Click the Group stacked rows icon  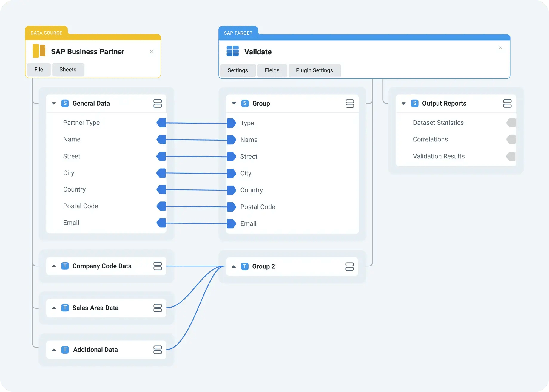tap(350, 104)
